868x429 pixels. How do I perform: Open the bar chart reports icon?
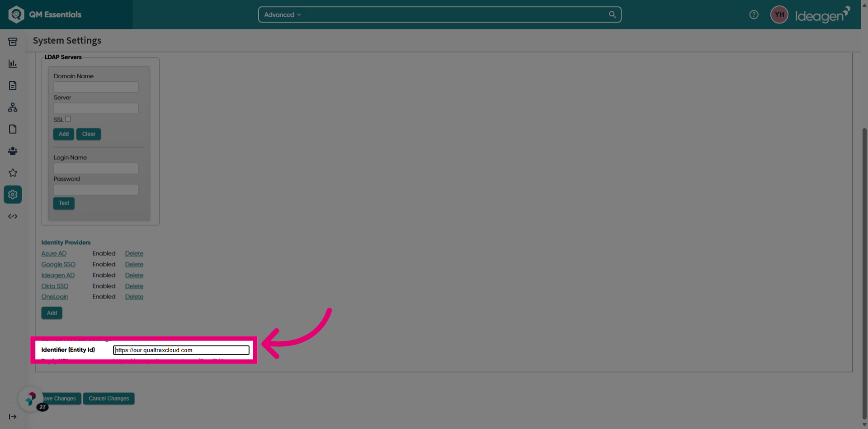click(x=13, y=64)
